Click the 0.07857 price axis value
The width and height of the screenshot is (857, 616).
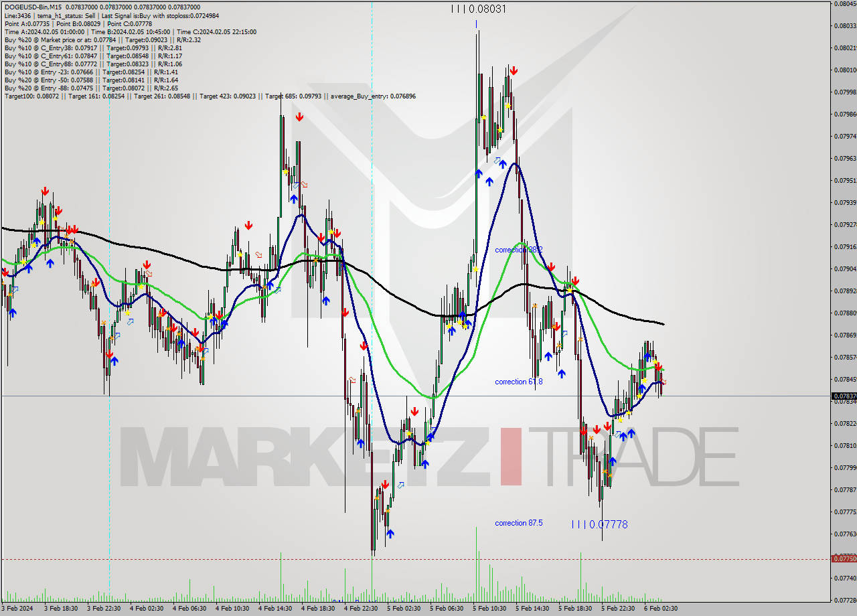[x=845, y=358]
